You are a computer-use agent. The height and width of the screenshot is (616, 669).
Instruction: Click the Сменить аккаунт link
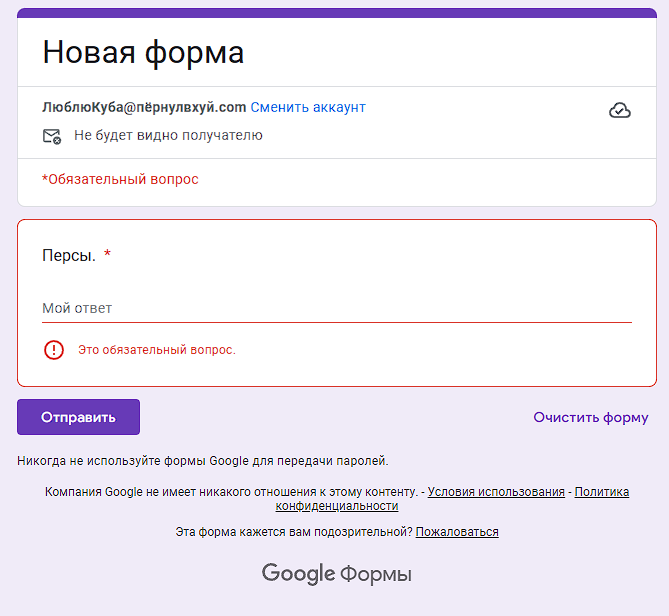308,107
